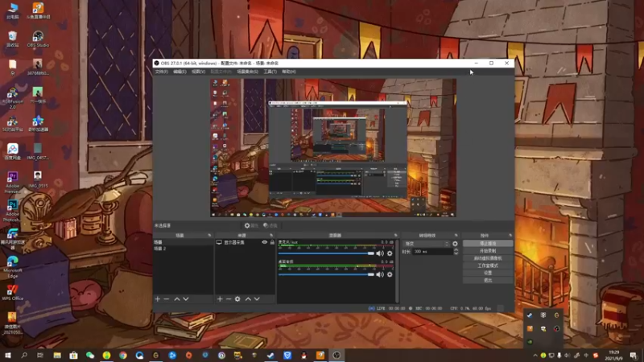This screenshot has width=644, height=362.
Task: Open the 编辑(E) Edit menu
Action: coord(180,72)
